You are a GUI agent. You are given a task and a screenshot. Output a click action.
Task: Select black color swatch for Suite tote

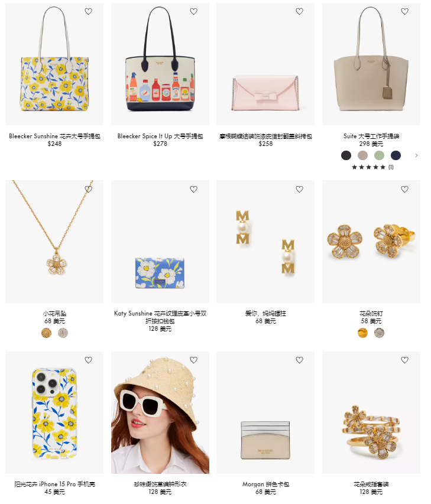coord(346,155)
